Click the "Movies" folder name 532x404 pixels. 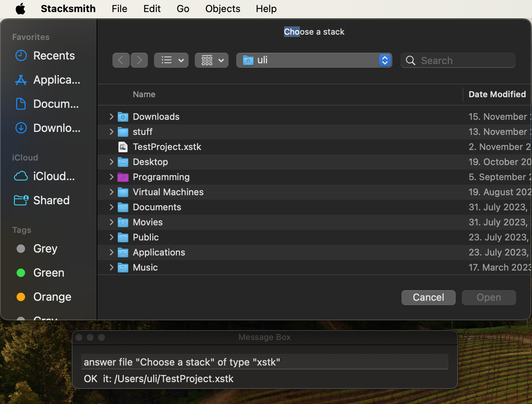click(148, 222)
